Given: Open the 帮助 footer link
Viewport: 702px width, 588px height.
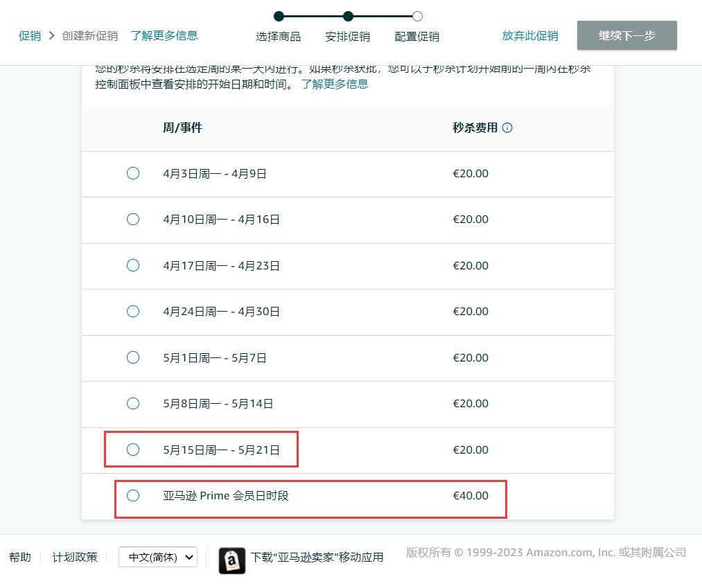Looking at the screenshot, I should [20, 557].
